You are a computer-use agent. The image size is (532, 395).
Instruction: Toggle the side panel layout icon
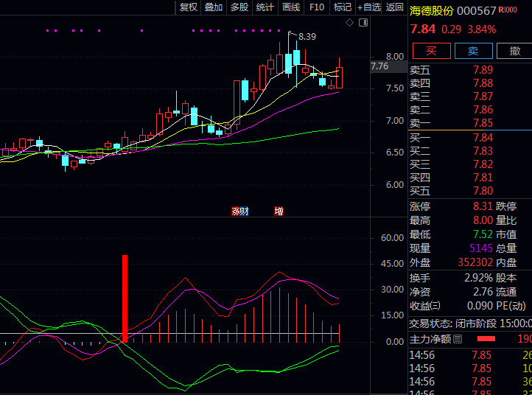point(363,23)
